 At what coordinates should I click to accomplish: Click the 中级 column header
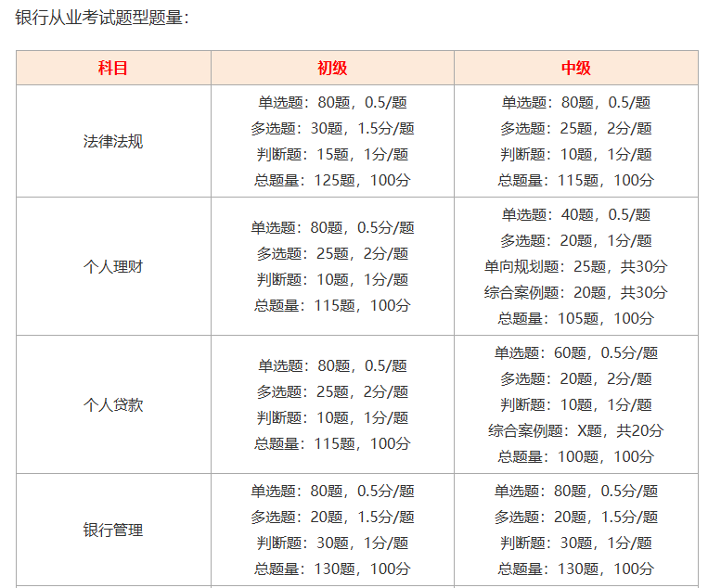point(575,69)
